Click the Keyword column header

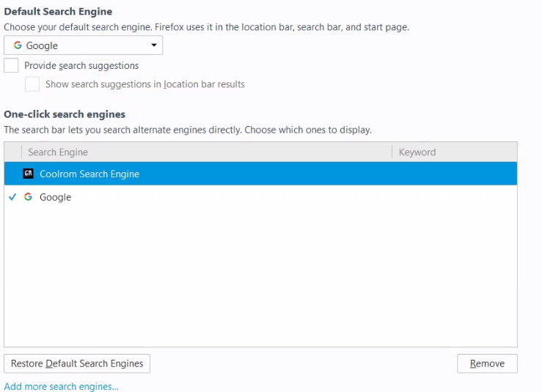pos(455,152)
